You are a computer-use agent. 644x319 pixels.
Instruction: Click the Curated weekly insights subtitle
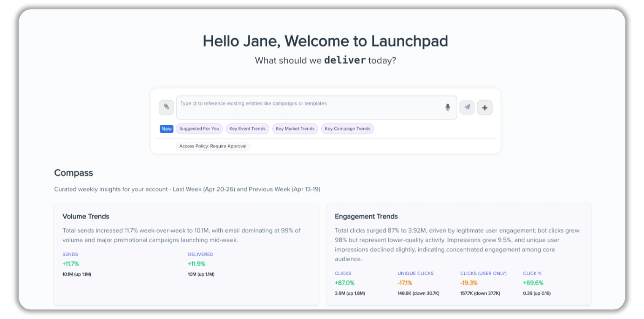187,189
